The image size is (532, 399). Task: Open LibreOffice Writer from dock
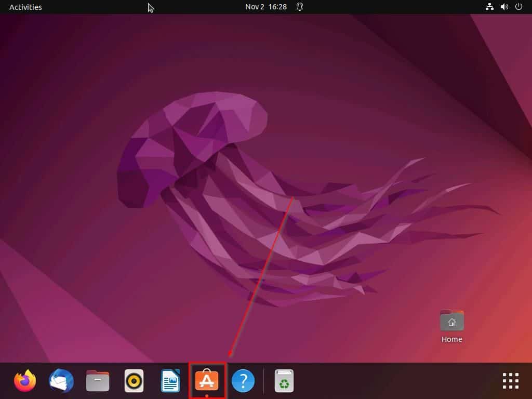coord(170,381)
